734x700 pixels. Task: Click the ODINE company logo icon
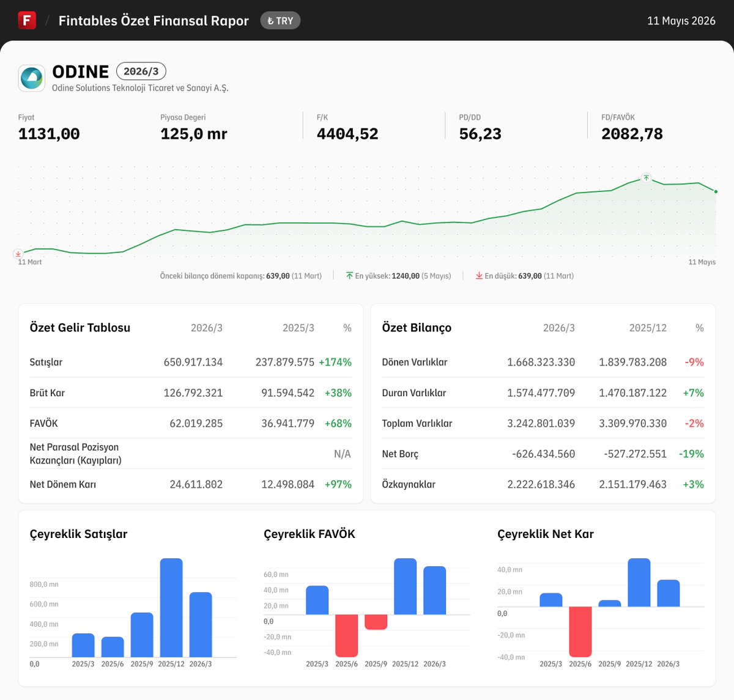31,78
